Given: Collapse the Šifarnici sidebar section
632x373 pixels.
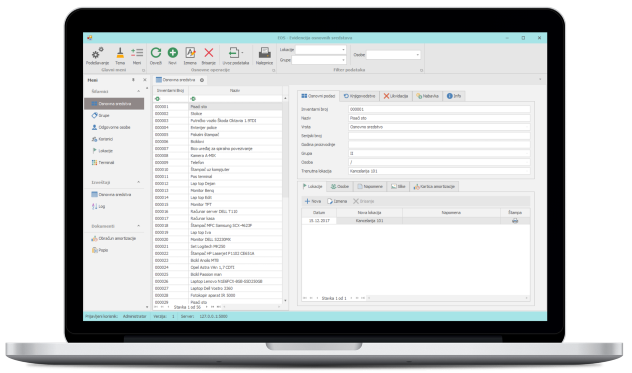Looking at the screenshot, I should [139, 92].
